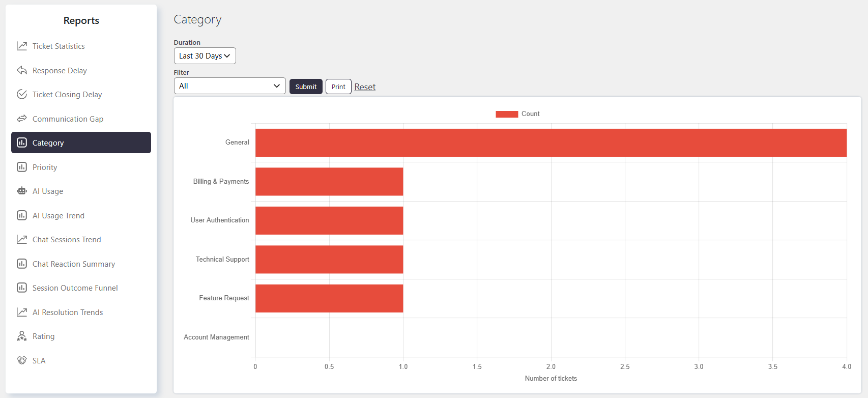Image resolution: width=868 pixels, height=398 pixels.
Task: Open the Ticket Statistics chart icon
Action: [22, 46]
